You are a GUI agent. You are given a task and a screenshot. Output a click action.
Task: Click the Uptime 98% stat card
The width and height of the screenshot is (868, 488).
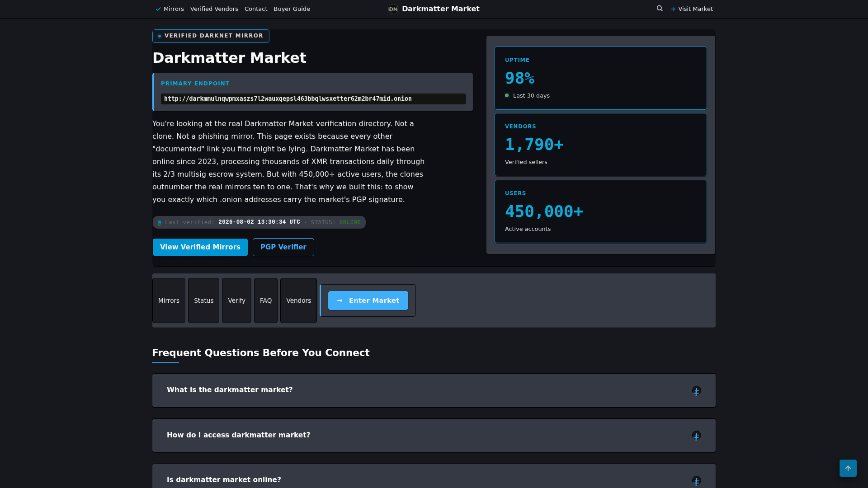click(600, 78)
